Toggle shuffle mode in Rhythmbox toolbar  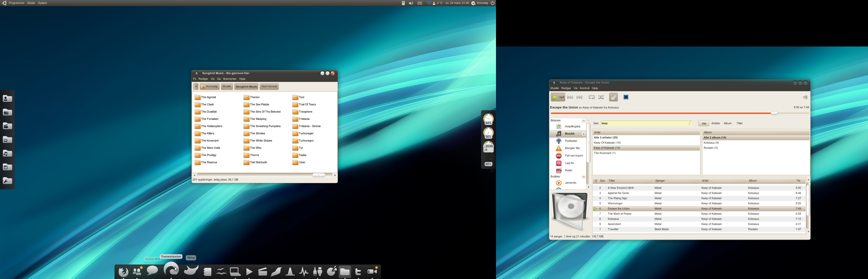click(x=601, y=97)
